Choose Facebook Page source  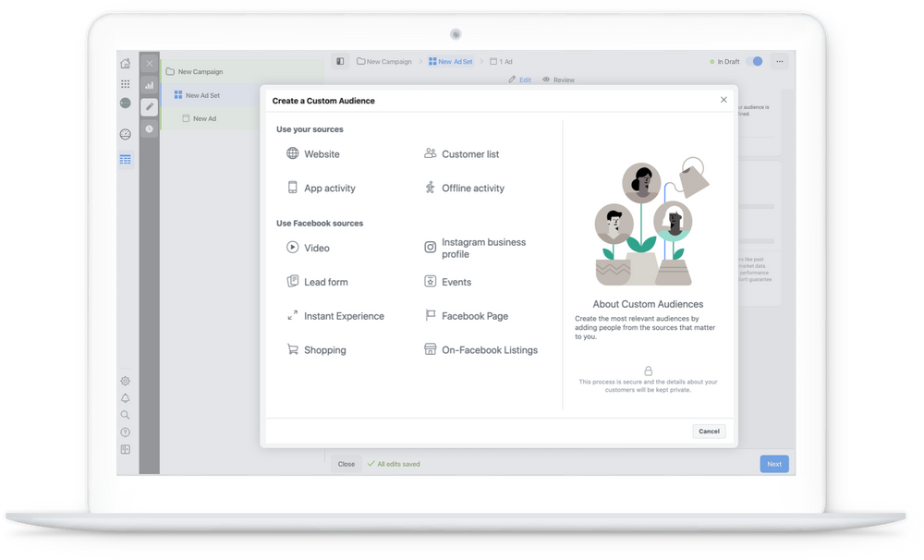[x=466, y=316]
